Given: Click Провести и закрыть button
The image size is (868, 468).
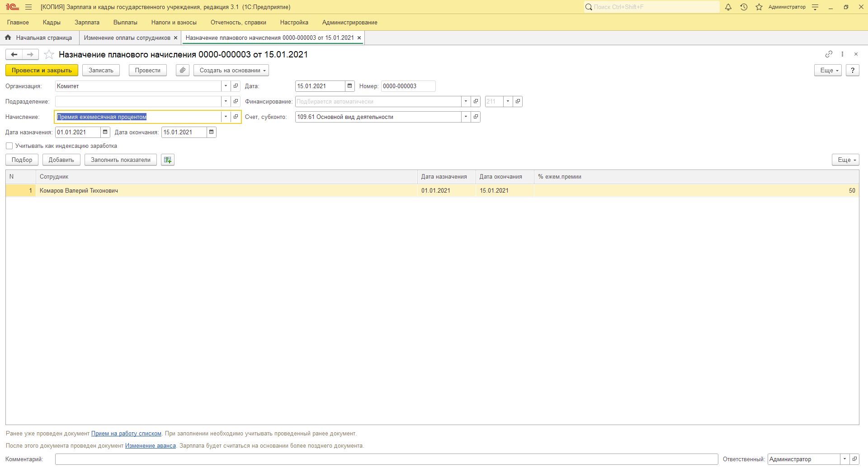Looking at the screenshot, I should [x=42, y=71].
